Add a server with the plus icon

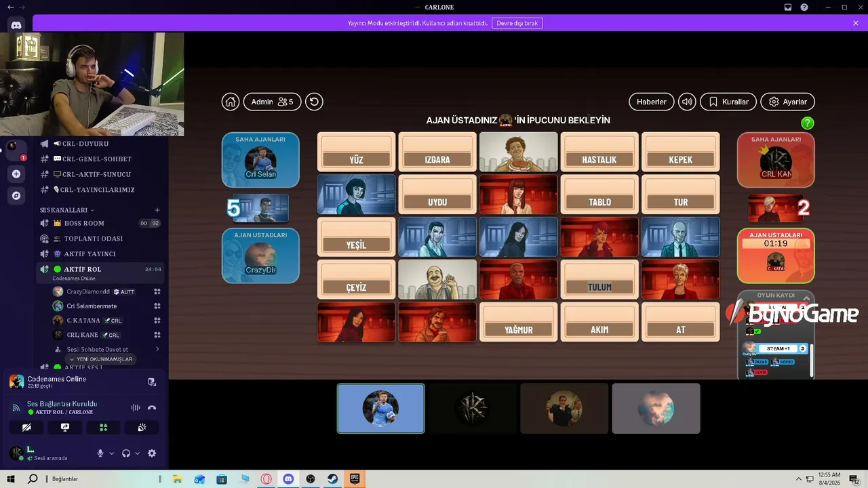click(16, 174)
